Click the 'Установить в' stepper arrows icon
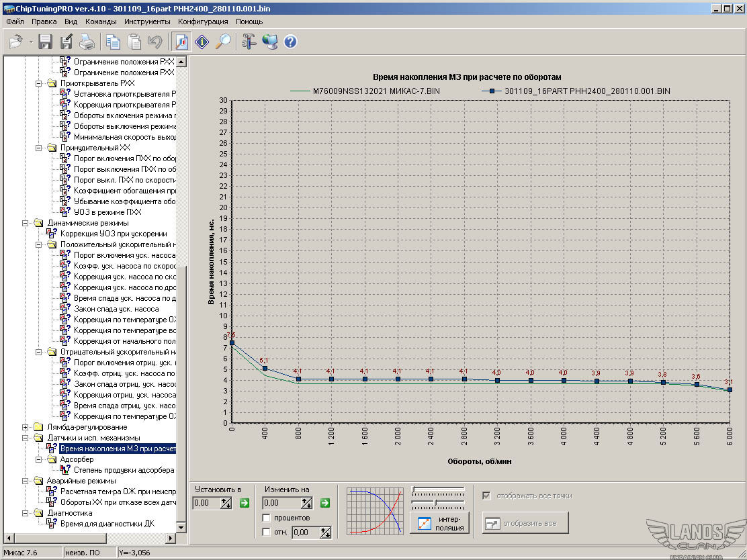The height and width of the screenshot is (560, 747). pyautogui.click(x=226, y=503)
